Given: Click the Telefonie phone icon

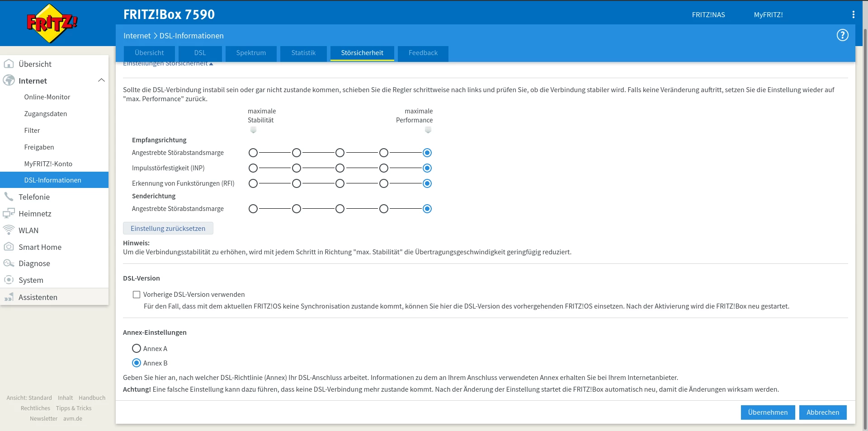Looking at the screenshot, I should coord(9,197).
